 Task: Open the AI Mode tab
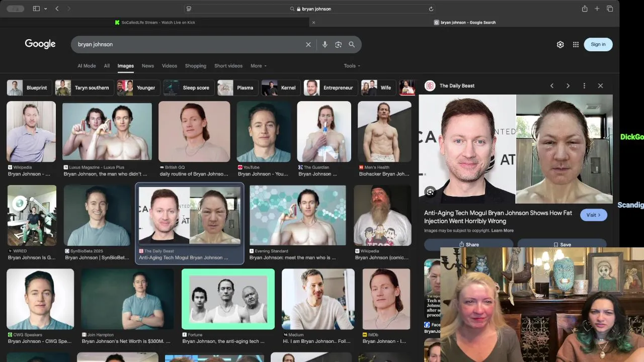click(87, 66)
